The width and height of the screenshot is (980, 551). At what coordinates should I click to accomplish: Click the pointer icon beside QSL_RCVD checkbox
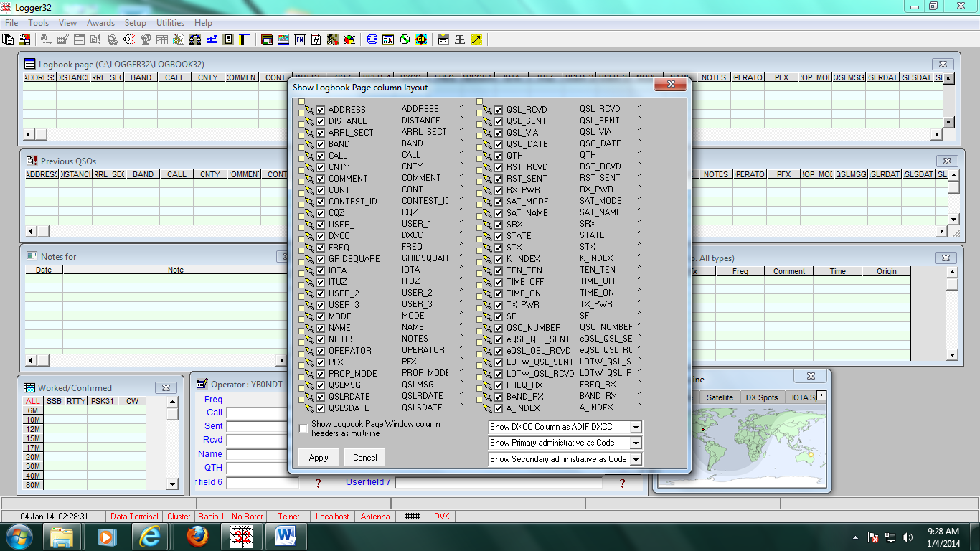pos(487,110)
